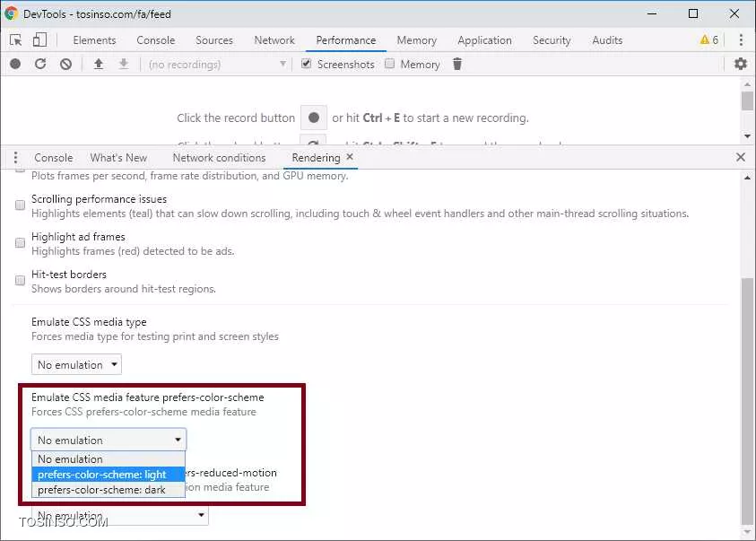Screen dimensions: 756x541
Task: Disable the Screenshots checkbox
Action: (x=307, y=64)
